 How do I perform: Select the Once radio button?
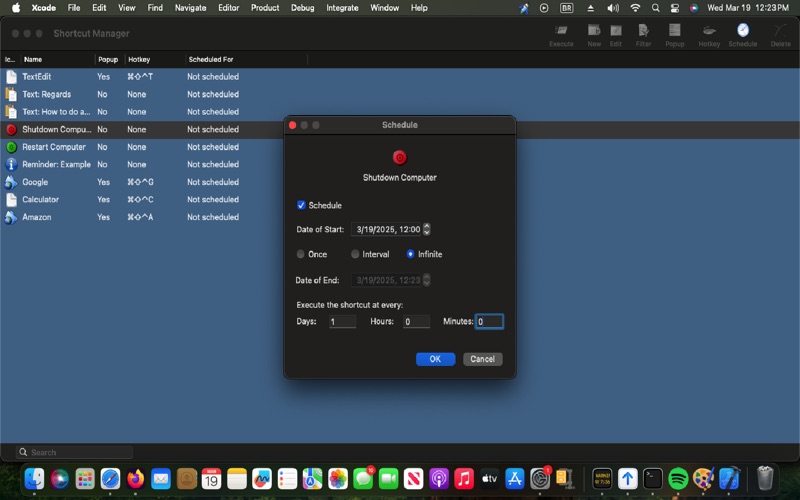click(301, 254)
